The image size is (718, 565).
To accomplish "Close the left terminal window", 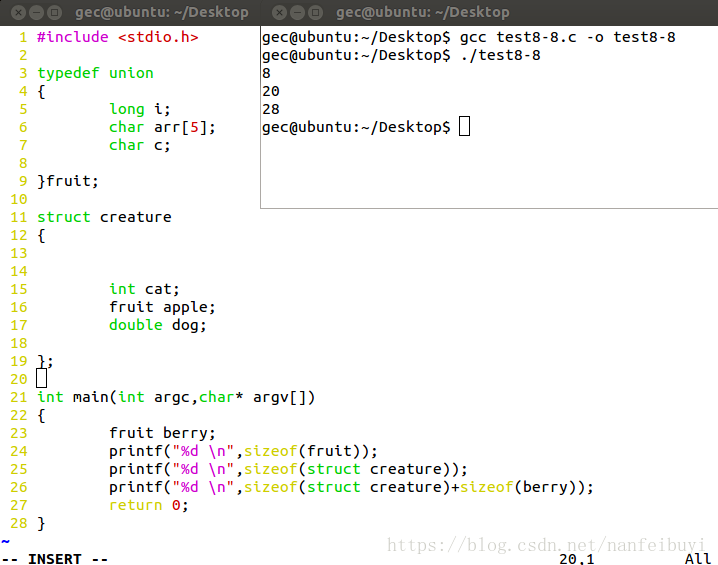I will click(x=18, y=12).
